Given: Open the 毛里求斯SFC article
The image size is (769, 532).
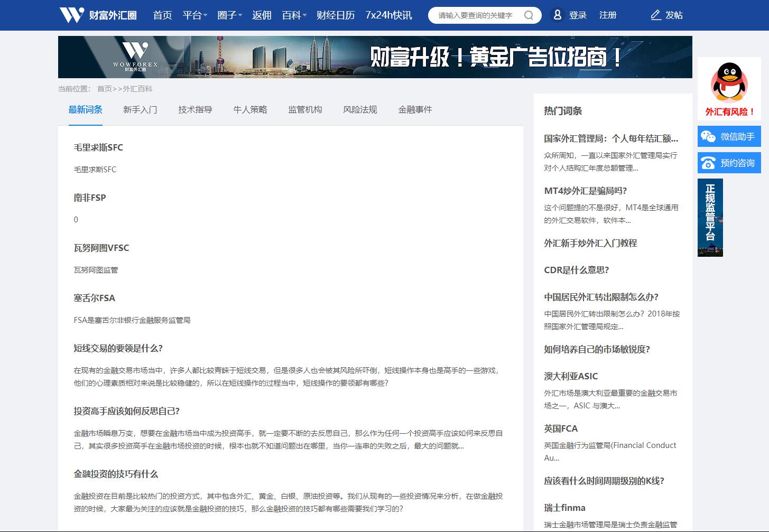Looking at the screenshot, I should [98, 147].
